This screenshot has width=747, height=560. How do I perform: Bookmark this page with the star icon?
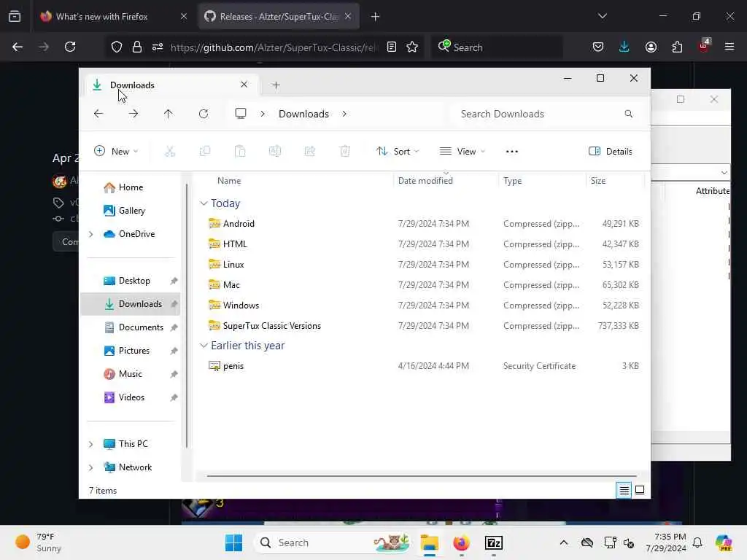pos(412,47)
